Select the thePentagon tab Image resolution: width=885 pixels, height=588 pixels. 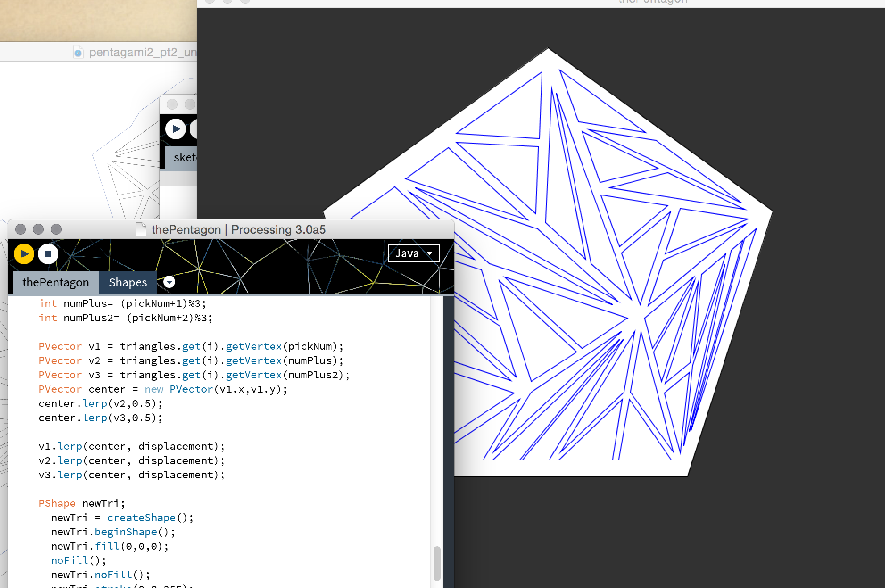coord(55,282)
